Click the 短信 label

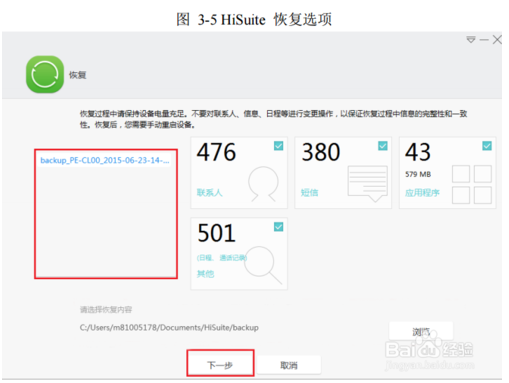click(x=309, y=193)
